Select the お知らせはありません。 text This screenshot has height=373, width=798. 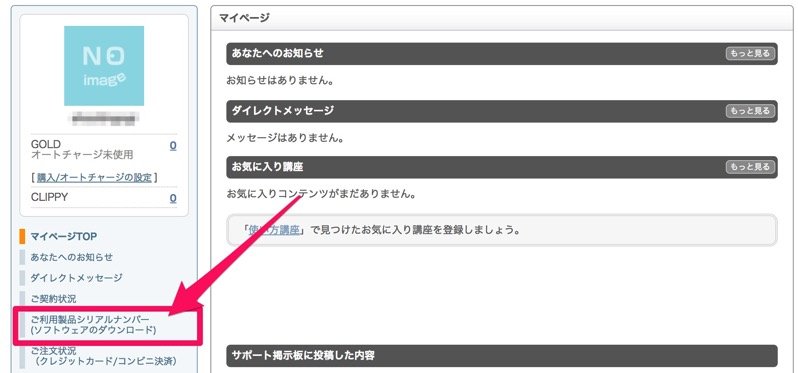click(280, 81)
